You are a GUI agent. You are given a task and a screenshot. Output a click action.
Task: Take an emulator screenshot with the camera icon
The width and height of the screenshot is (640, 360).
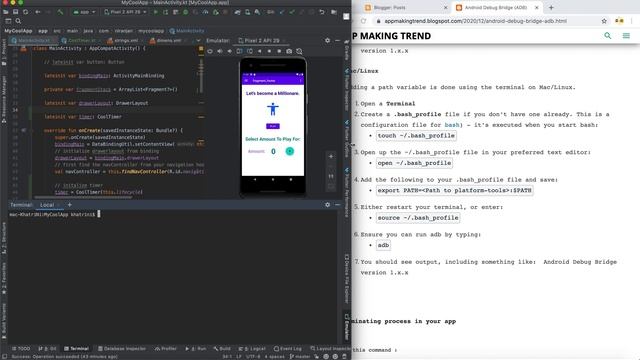[x=289, y=51]
